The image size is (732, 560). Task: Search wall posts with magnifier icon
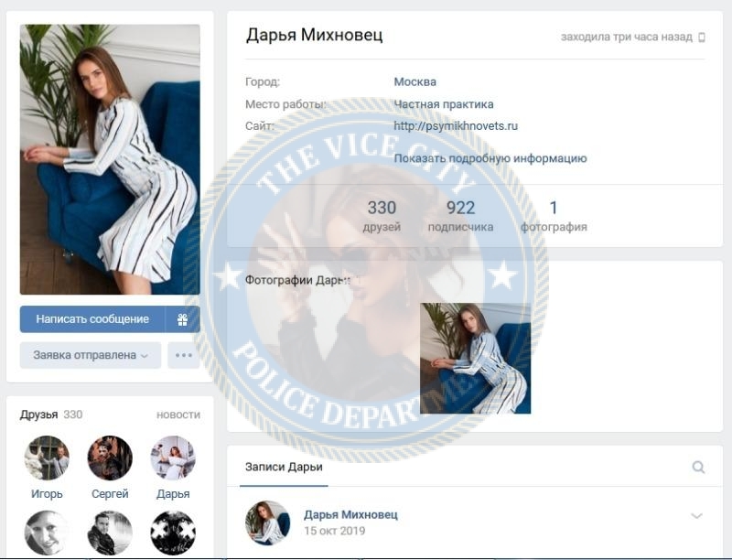click(x=698, y=467)
